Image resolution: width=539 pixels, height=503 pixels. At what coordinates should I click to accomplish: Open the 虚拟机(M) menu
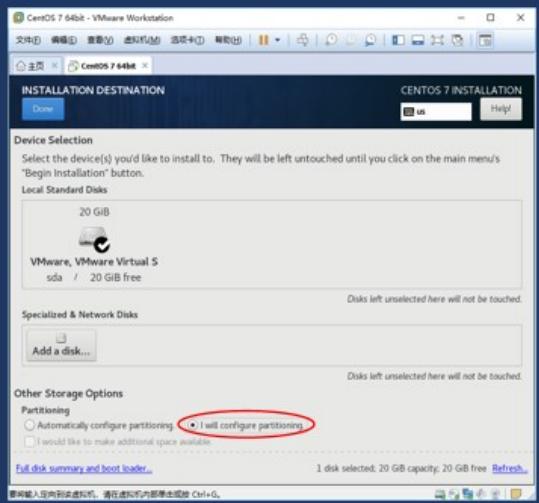pyautogui.click(x=142, y=40)
